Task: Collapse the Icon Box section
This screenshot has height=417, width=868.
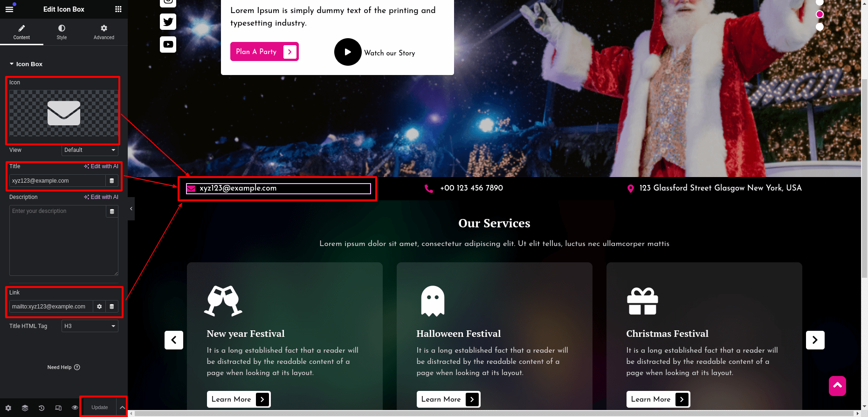Action: click(x=26, y=64)
